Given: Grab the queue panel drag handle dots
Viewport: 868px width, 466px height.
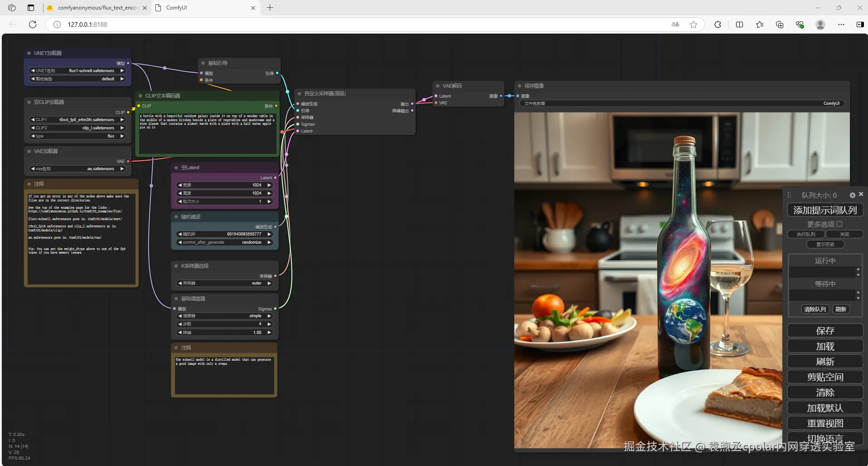Looking at the screenshot, I should click(x=789, y=195).
